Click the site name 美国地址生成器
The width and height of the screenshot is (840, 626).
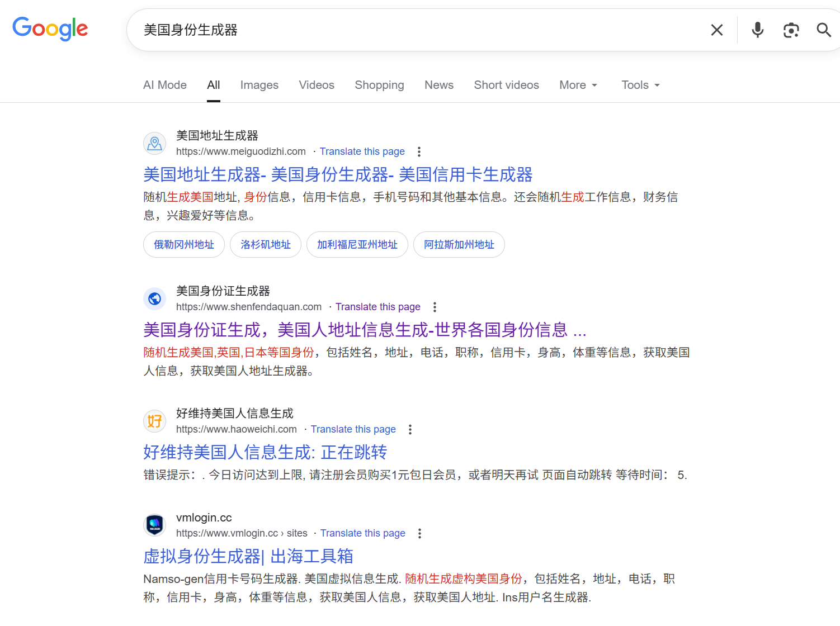point(217,136)
